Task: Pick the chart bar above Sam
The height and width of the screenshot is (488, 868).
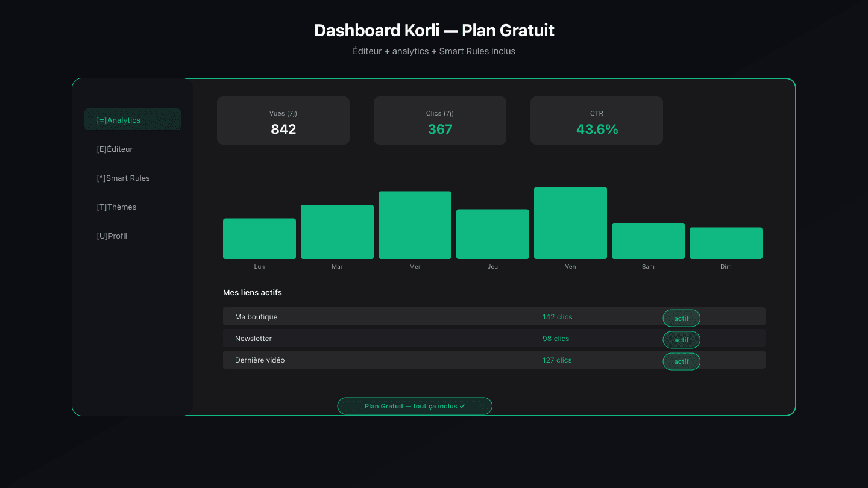Action: [648, 241]
